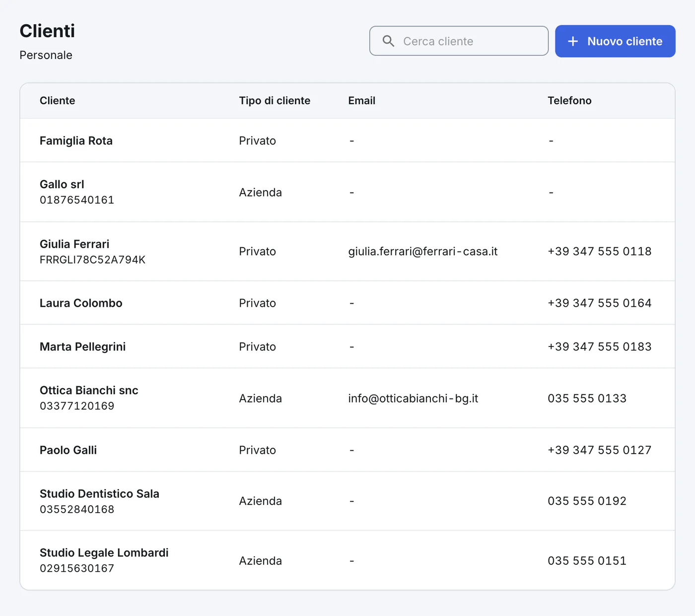This screenshot has height=616, width=695.
Task: Click Azienda type in Gallo srl row
Action: [x=260, y=192]
